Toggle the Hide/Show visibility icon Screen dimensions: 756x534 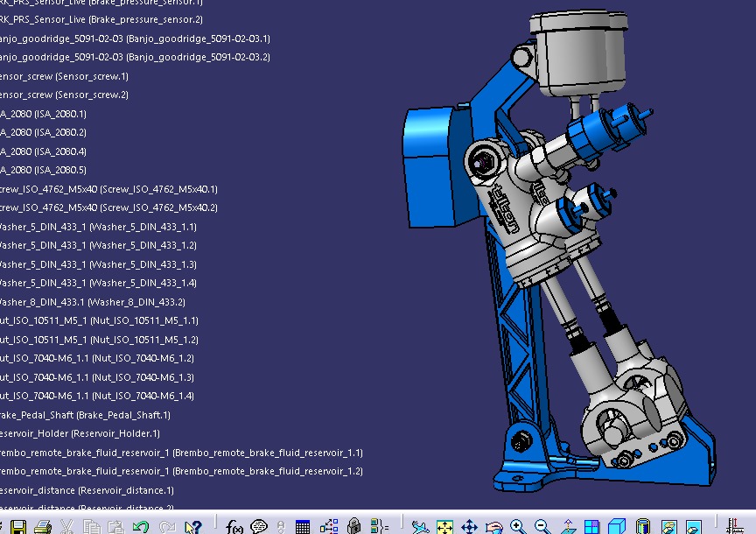click(x=668, y=527)
